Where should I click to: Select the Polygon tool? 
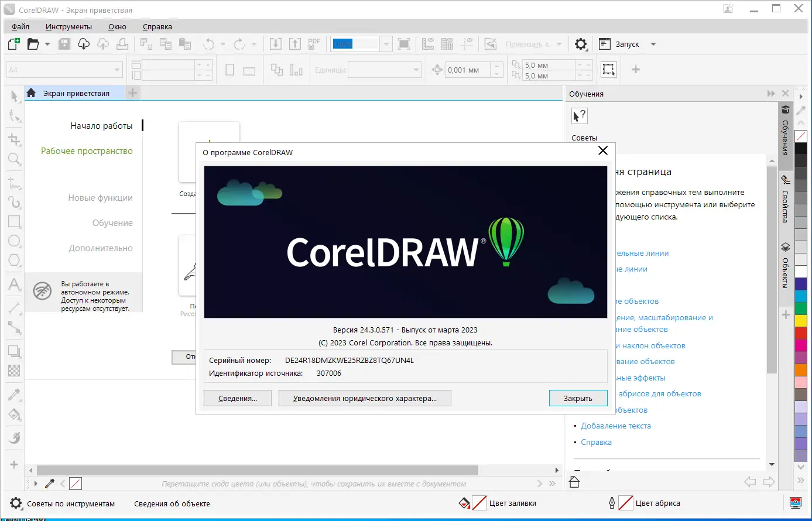pyautogui.click(x=15, y=260)
